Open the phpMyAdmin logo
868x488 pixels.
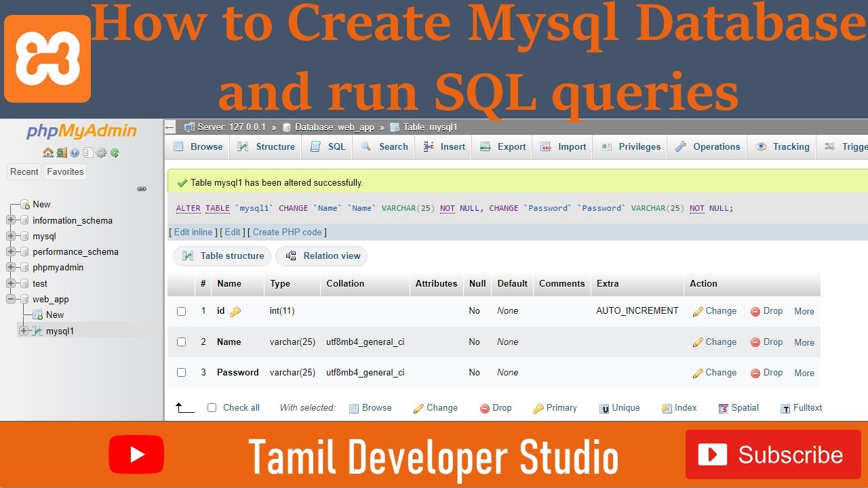click(81, 131)
